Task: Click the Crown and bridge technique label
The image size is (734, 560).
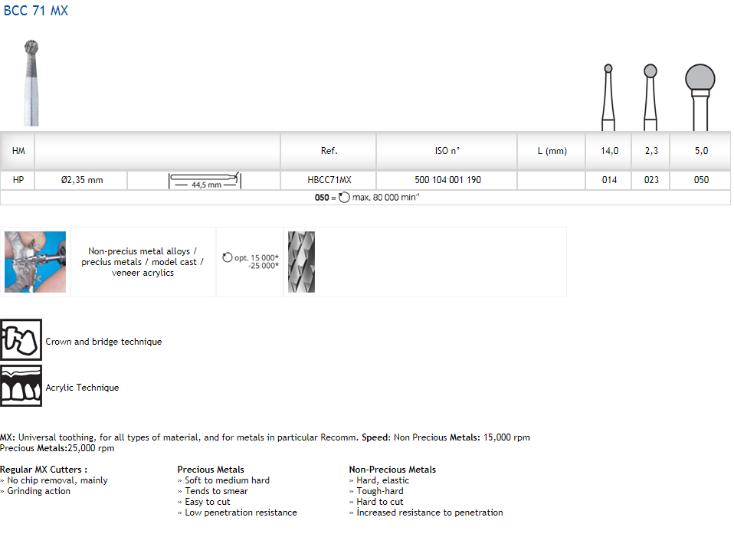Action: (103, 342)
